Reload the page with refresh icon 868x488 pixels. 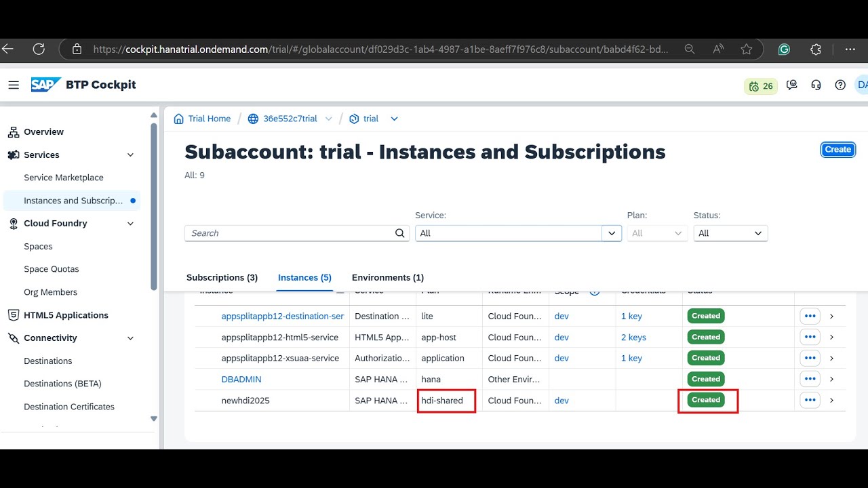[39, 49]
